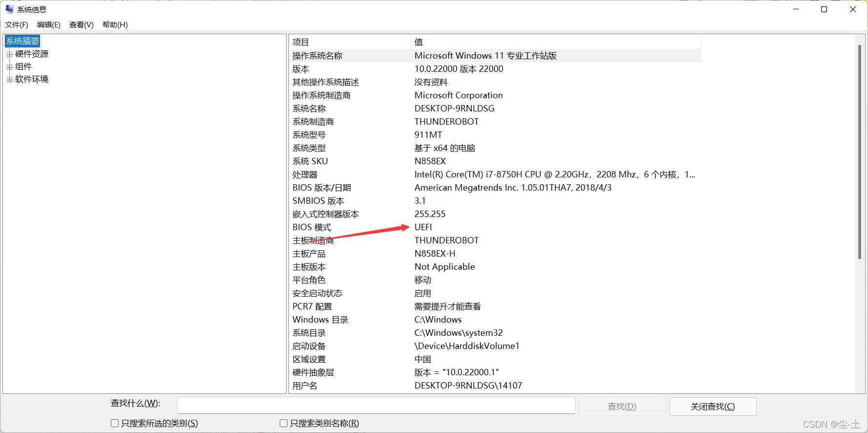Click the 项目 column header
The width and height of the screenshot is (868, 433).
tap(350, 42)
